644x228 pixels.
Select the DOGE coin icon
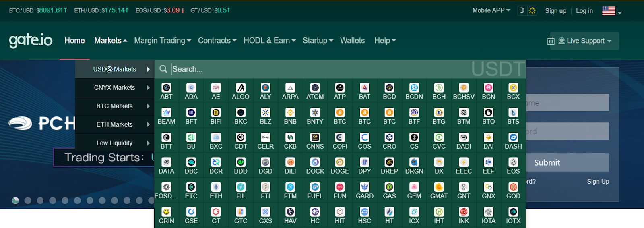click(340, 162)
